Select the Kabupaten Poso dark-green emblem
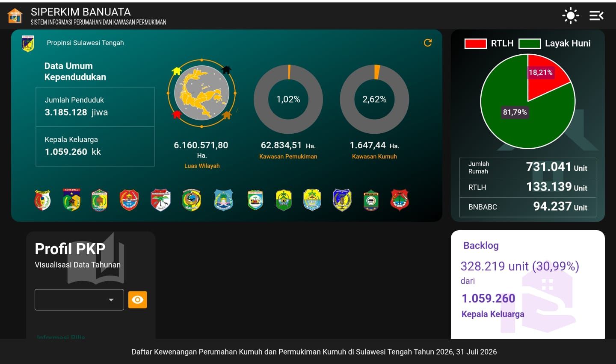616x364 pixels. 371,200
